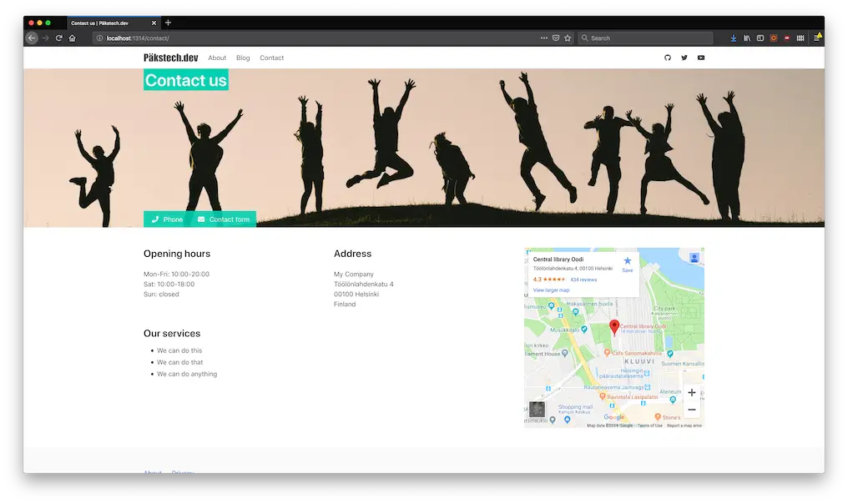Bookmark this page with star icon
Viewport: 848px width, 504px height.
[x=568, y=38]
